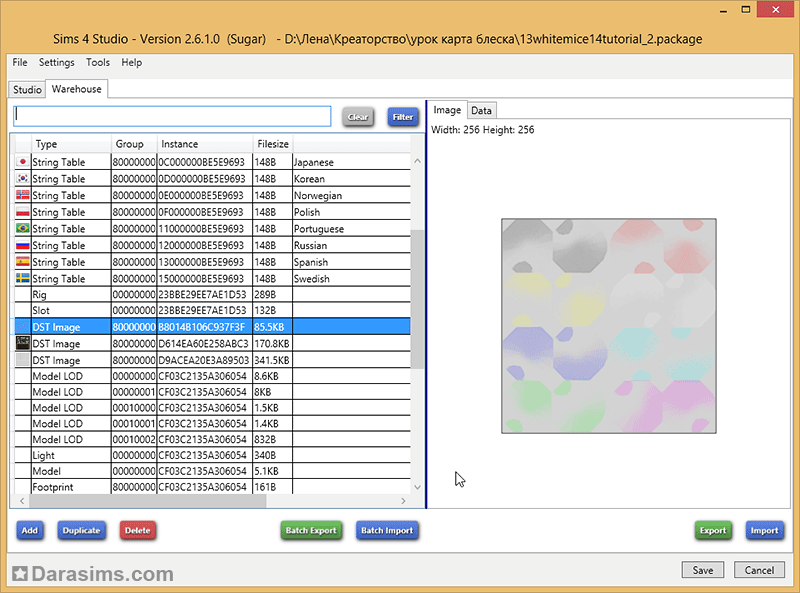Click the Brazilian flag icon for Portuguese
800x593 pixels.
pos(22,228)
